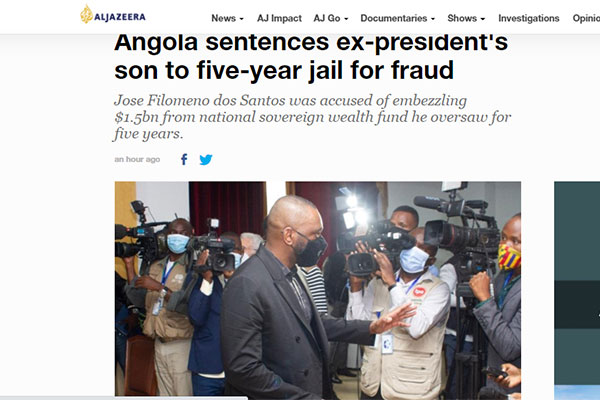Click the Jose Filomeno dos Santos subheading
This screenshot has height=400, width=600.
[312, 117]
